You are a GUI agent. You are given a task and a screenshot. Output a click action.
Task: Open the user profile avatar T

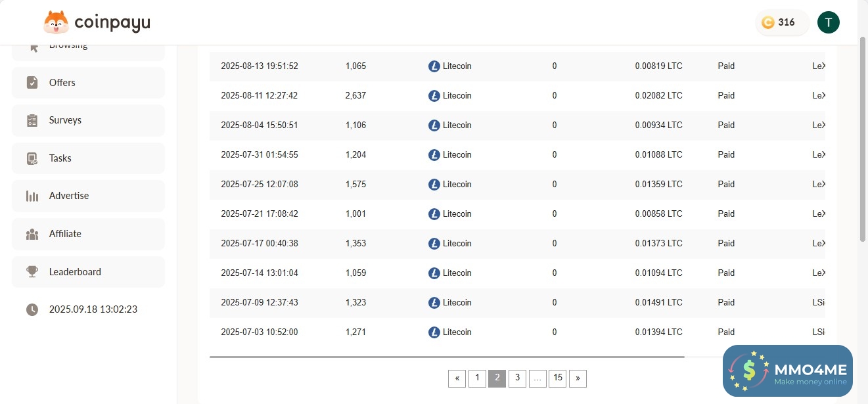tap(828, 22)
